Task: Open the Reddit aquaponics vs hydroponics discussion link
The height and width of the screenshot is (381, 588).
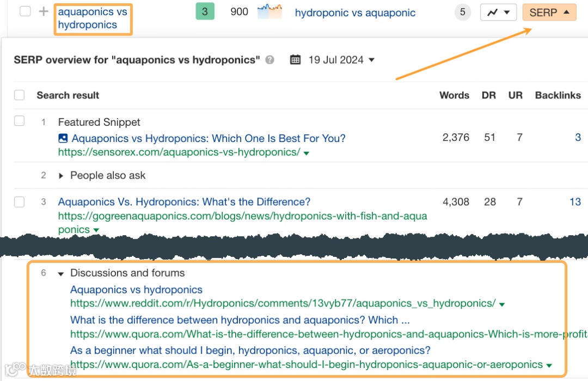Action: tap(136, 289)
